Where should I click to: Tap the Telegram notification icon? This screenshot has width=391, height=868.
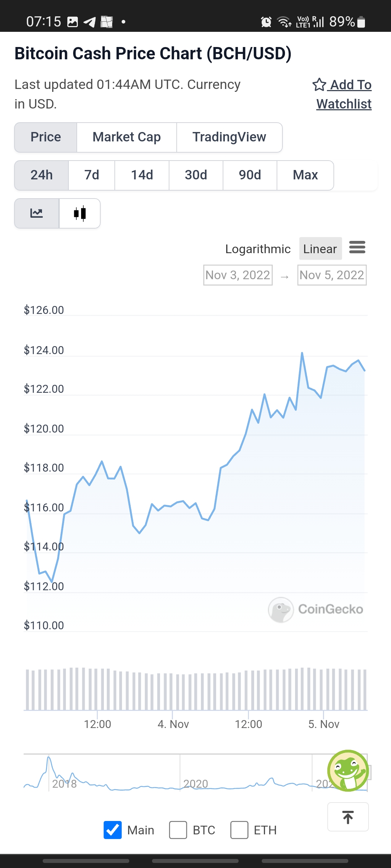[89, 22]
